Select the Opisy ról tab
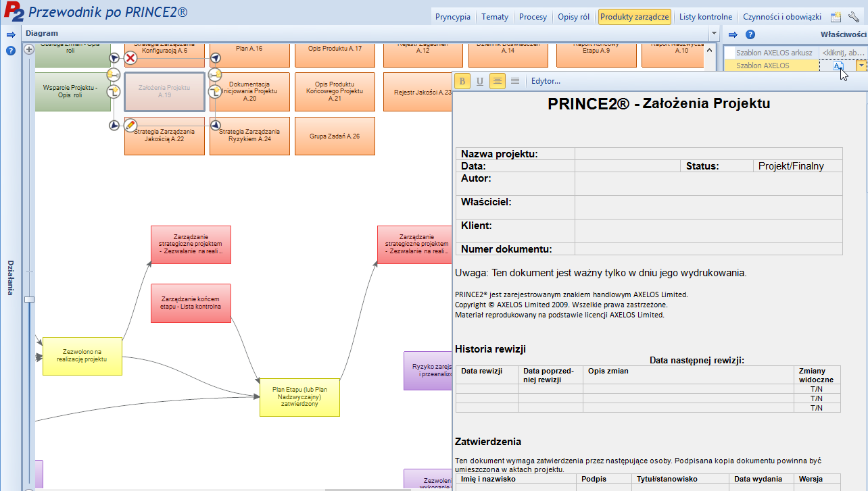This screenshot has height=491, width=868. pyautogui.click(x=574, y=17)
